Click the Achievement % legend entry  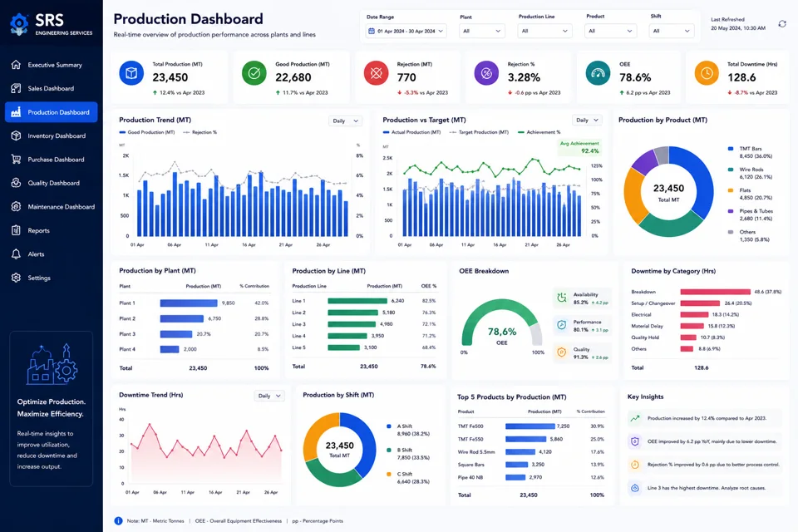[x=539, y=132]
